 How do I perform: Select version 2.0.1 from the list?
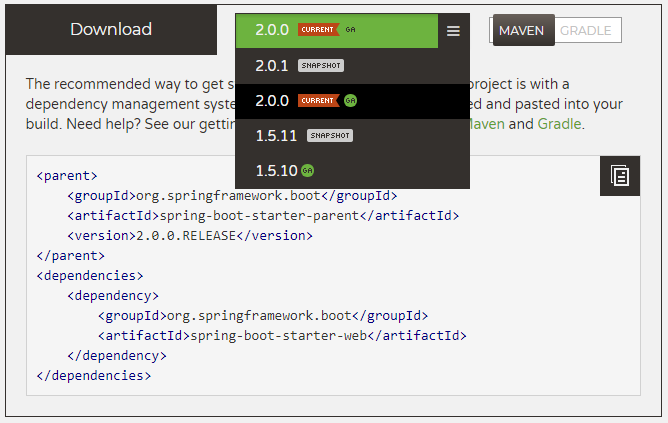pos(271,66)
